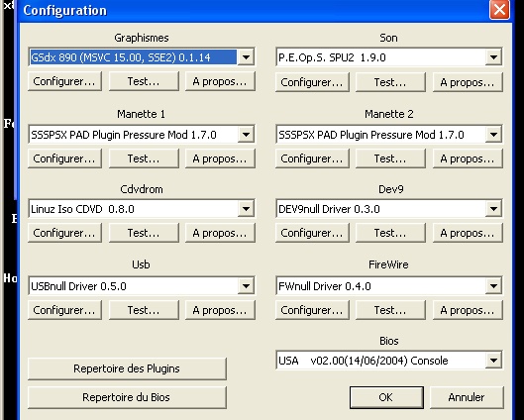Test the Manette 2 plugin
This screenshot has width=524, height=420.
(390, 158)
